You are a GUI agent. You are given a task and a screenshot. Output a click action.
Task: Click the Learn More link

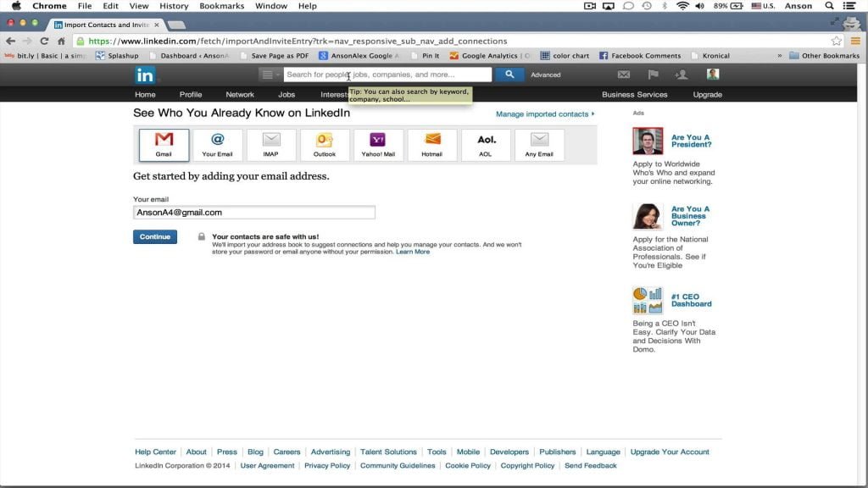(413, 252)
